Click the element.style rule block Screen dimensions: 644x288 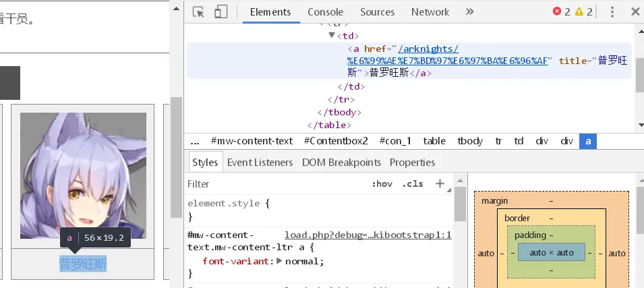click(320, 210)
